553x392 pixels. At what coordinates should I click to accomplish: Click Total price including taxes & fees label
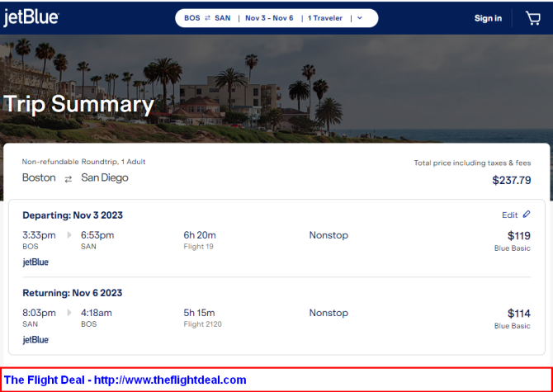pos(472,163)
